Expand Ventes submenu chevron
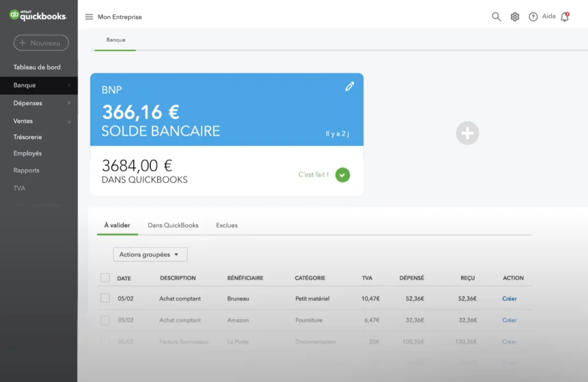This screenshot has height=382, width=588. point(69,122)
